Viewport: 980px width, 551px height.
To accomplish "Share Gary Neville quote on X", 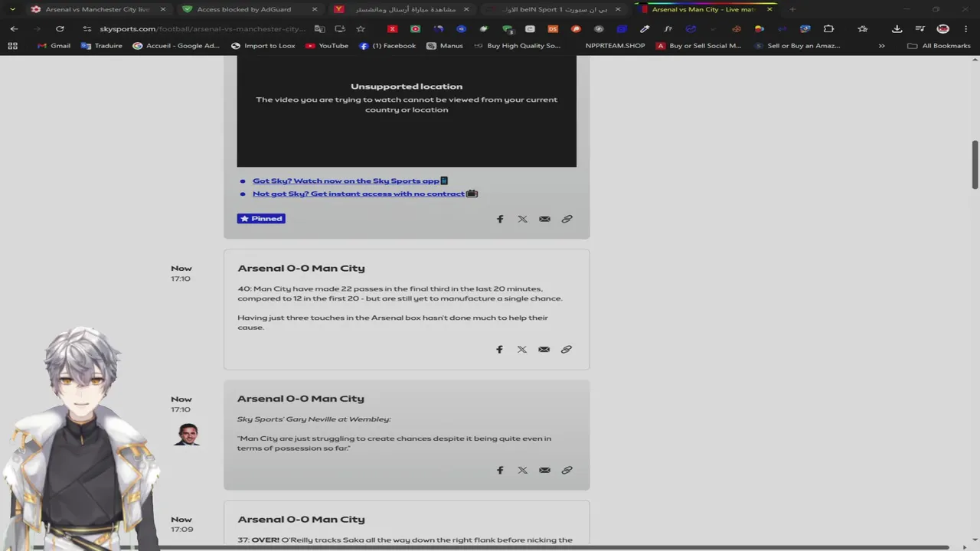I will pyautogui.click(x=522, y=470).
